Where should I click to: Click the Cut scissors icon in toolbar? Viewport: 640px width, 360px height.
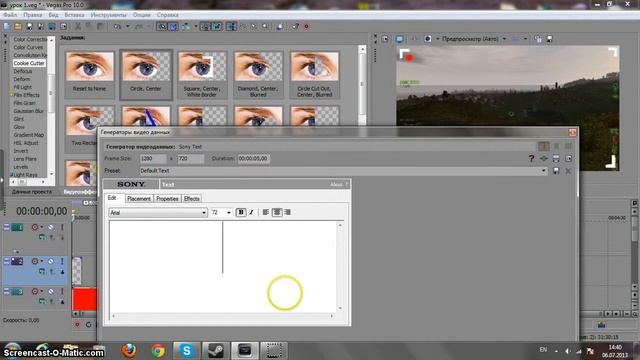coord(78,27)
